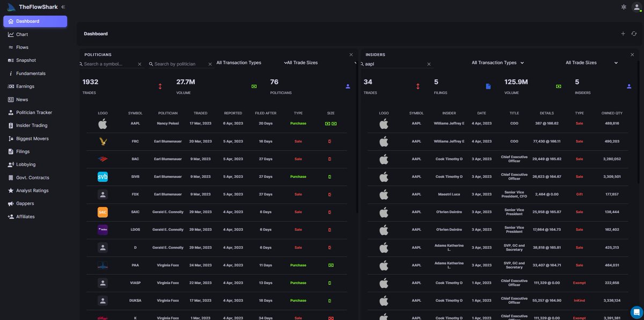
Task: Sort insiders table by TITLE column
Action: [x=514, y=113]
